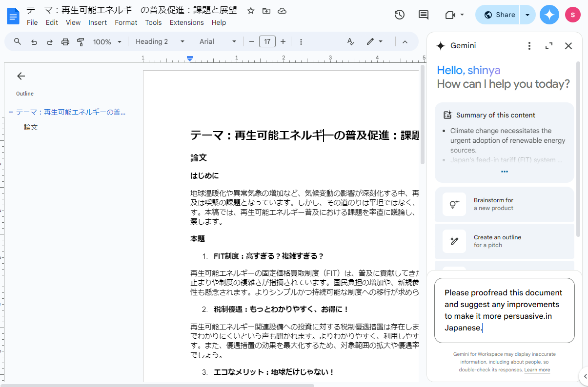The image size is (588, 387).
Task: Open the Format menu
Action: click(x=126, y=22)
